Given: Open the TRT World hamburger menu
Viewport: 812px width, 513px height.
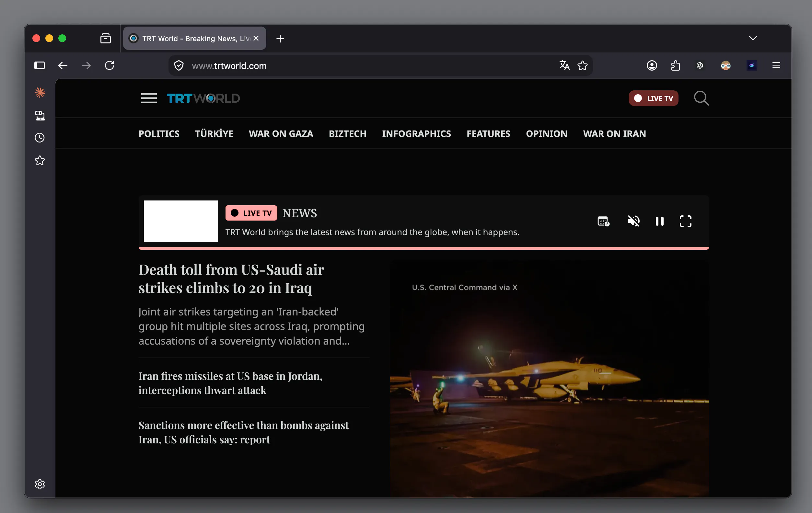Looking at the screenshot, I should pyautogui.click(x=149, y=98).
